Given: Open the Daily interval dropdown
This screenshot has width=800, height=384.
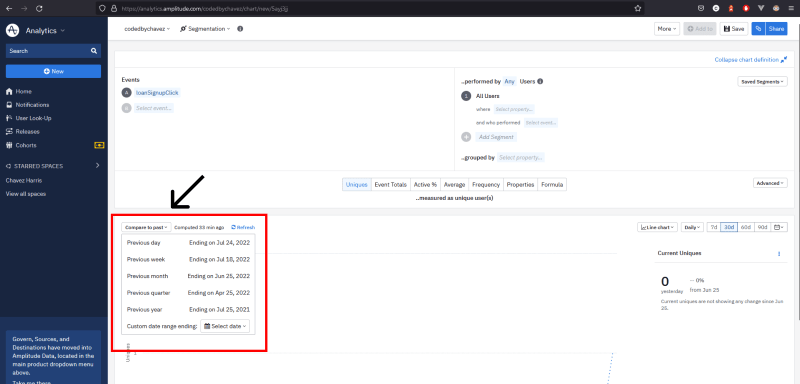Looking at the screenshot, I should click(692, 227).
